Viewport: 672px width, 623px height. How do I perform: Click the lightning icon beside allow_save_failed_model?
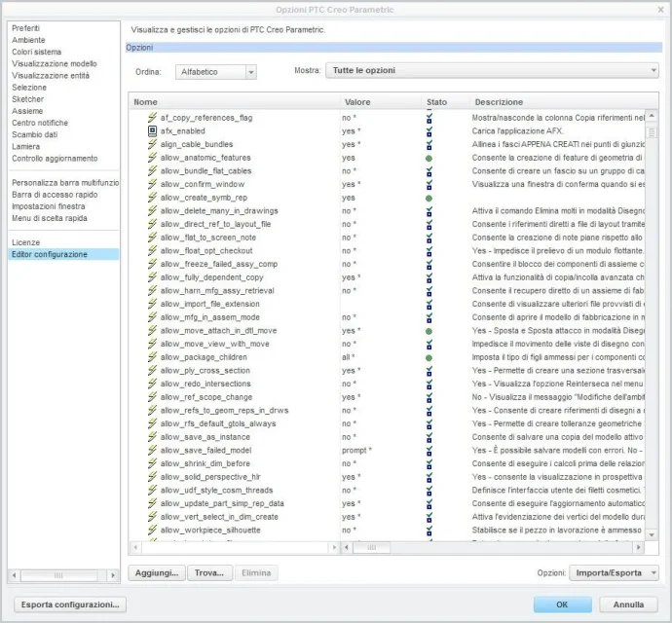click(x=152, y=450)
